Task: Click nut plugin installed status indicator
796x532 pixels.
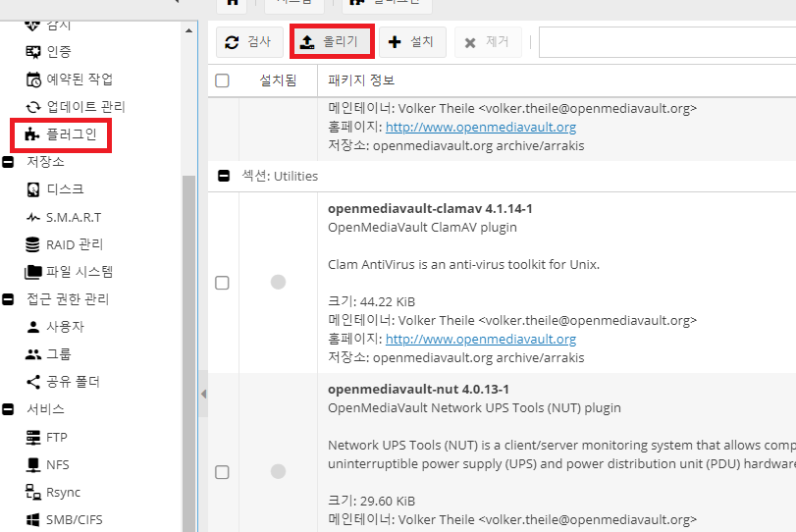Action: [x=278, y=471]
